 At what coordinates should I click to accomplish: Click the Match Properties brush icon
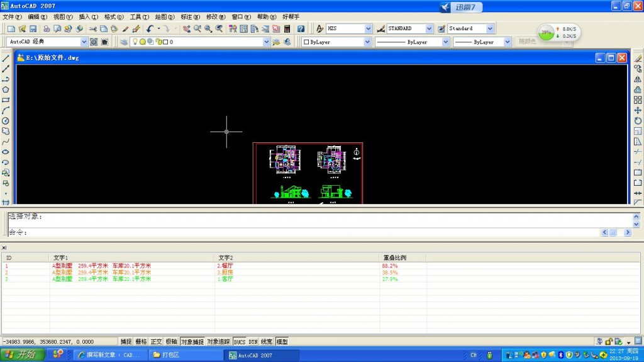tap(136, 29)
